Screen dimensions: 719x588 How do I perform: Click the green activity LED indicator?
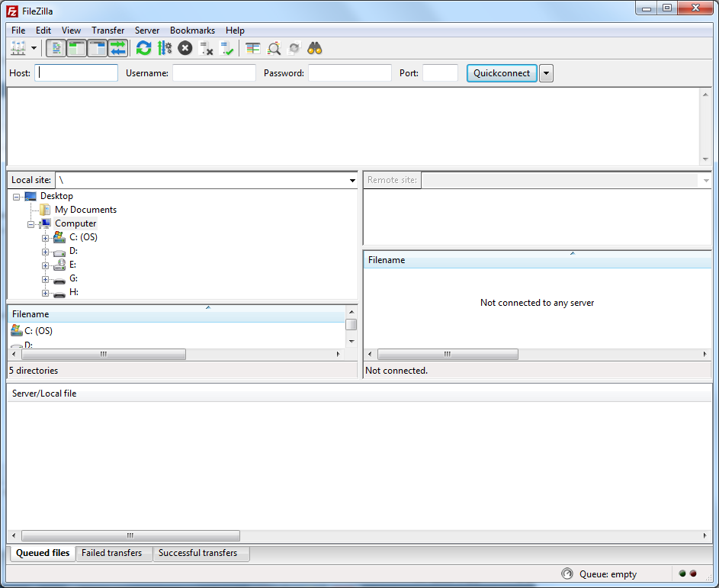click(x=682, y=574)
